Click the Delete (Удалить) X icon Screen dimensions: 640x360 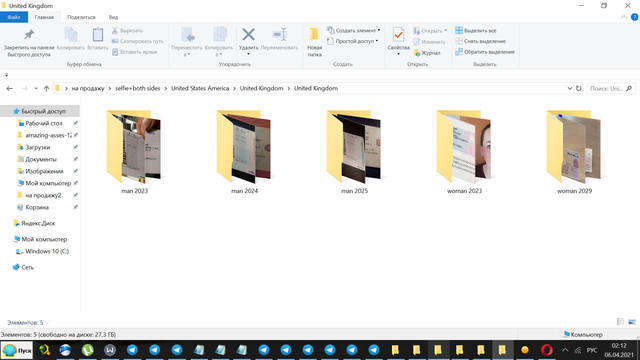(x=248, y=34)
